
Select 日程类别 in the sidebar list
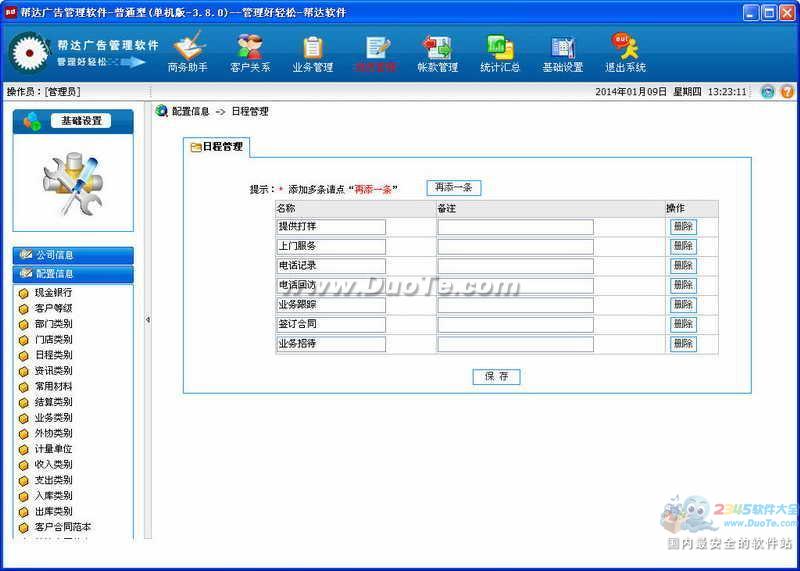point(53,355)
